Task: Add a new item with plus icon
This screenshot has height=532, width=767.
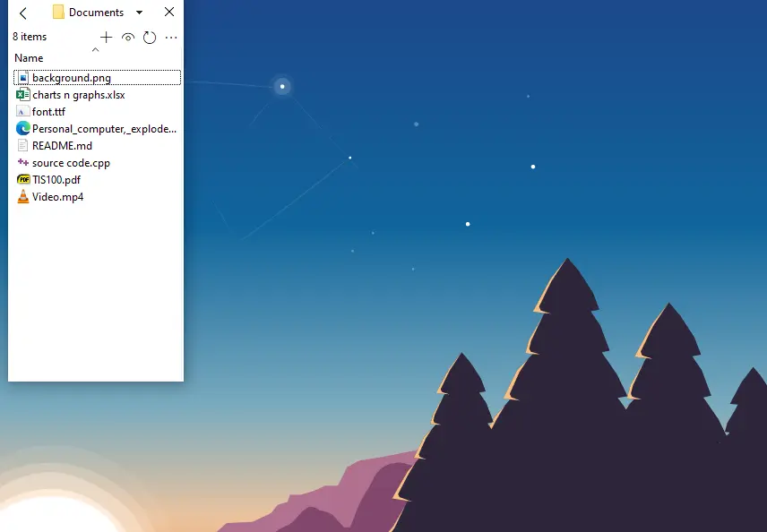Action: pyautogui.click(x=106, y=37)
